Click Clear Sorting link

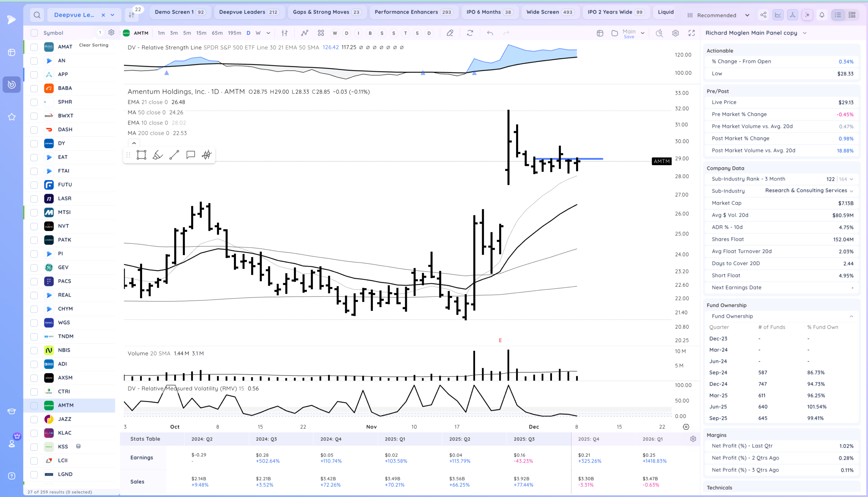click(94, 45)
